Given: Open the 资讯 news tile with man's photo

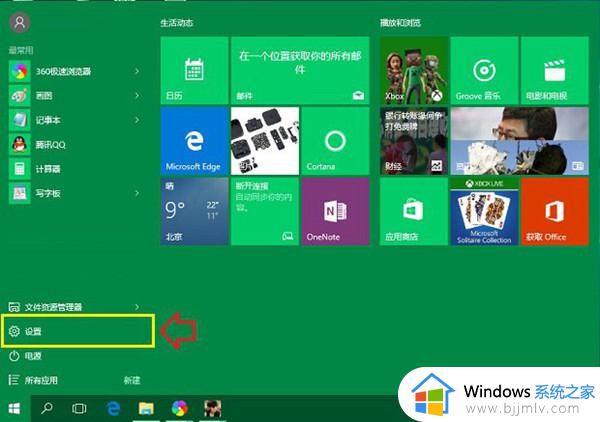Looking at the screenshot, I should [519, 141].
